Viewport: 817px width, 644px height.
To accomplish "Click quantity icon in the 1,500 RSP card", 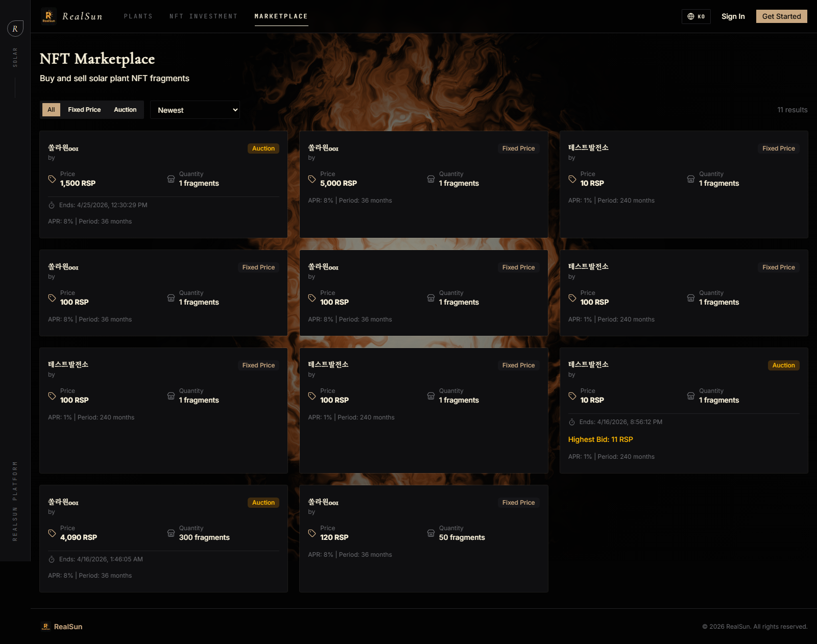I will 171,179.
